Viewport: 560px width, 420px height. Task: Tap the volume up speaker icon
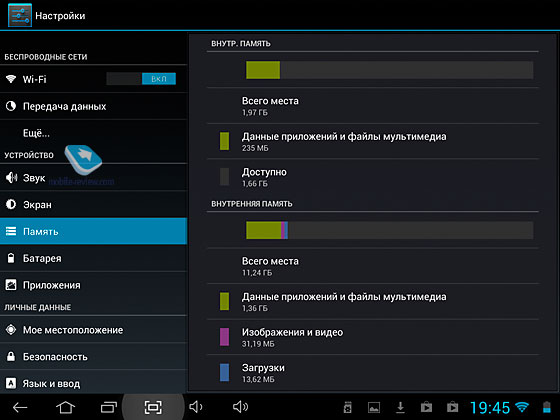[x=240, y=407]
